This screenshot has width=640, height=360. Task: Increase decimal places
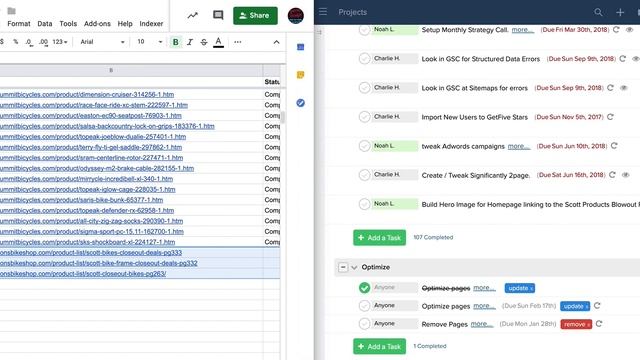43,42
